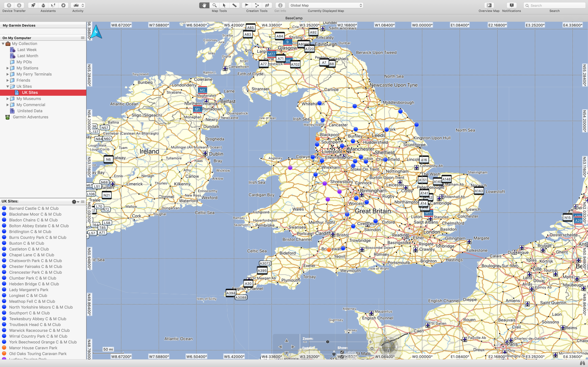Toggle the Overlays checkbox in map controls
Viewport: 588px width, 367px height.
point(342,357)
